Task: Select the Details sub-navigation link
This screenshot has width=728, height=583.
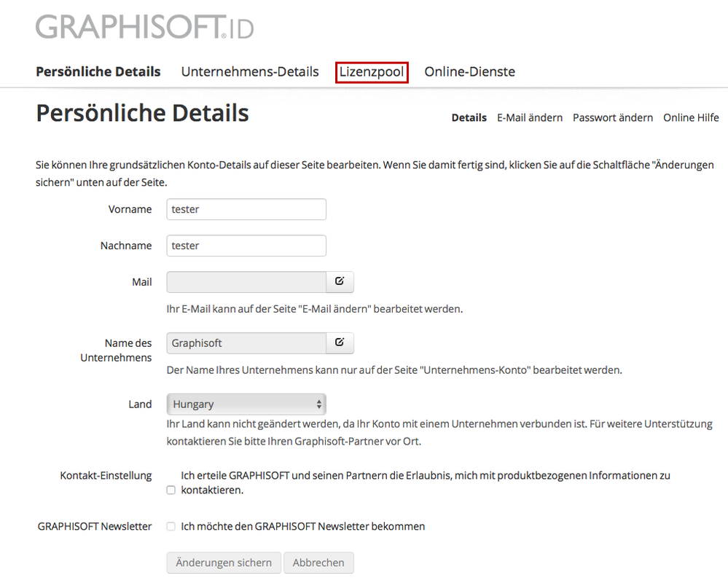Action: click(469, 117)
